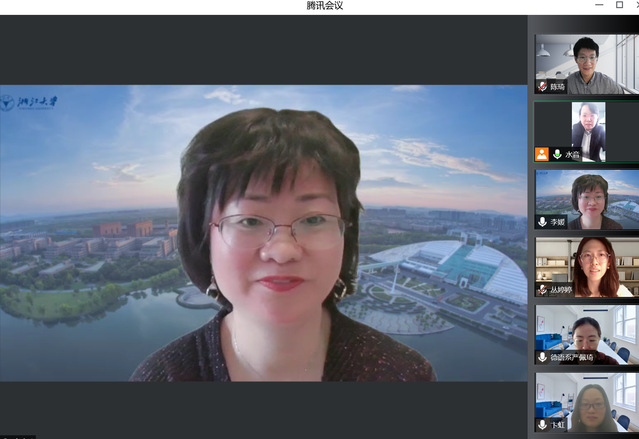
Task: Click the microphone icon beside 德语系严佩琦
Action: [x=543, y=357]
